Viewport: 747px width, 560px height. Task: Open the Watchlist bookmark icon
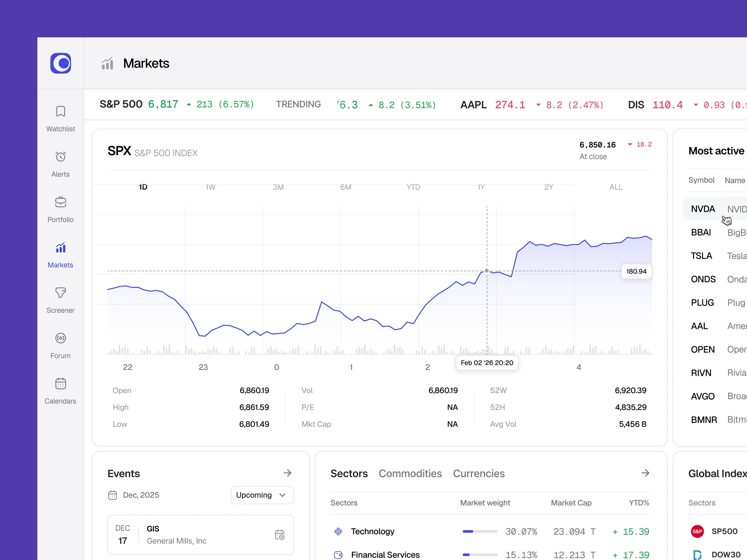60,111
